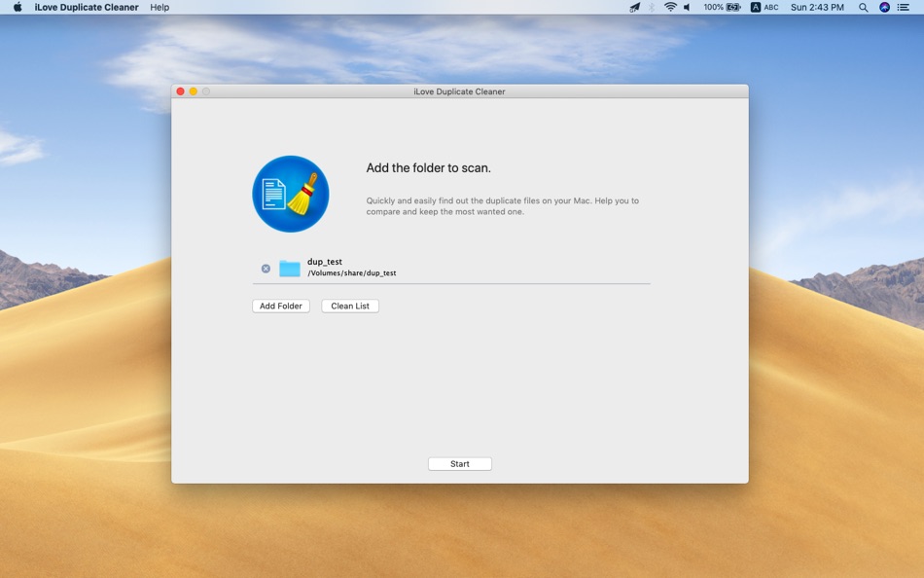Click the battery status icon
The image size is (924, 578).
733,7
